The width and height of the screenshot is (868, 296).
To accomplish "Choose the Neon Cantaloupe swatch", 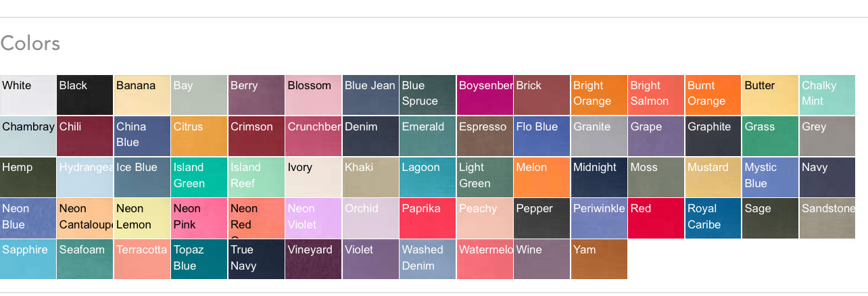I will (x=85, y=218).
